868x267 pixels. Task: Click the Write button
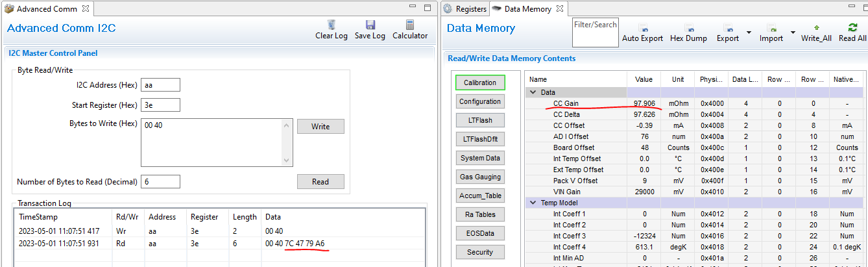pyautogui.click(x=320, y=126)
